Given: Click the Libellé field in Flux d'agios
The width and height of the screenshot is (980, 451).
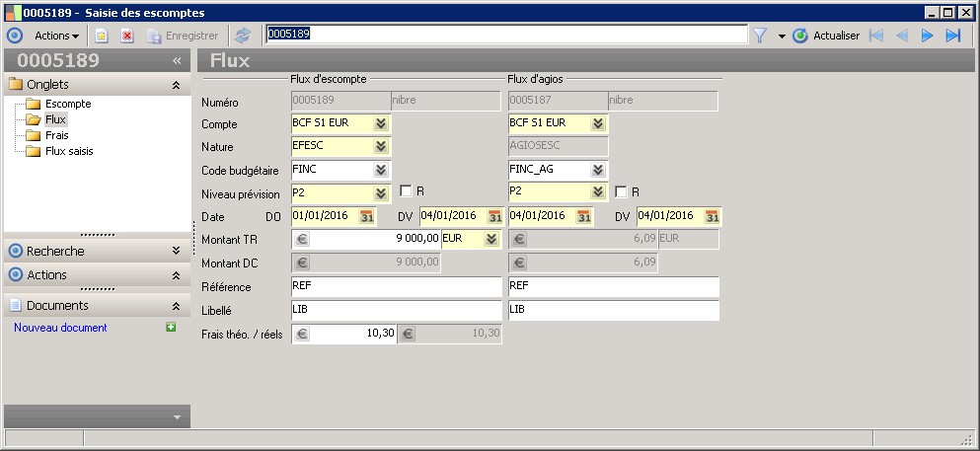Looking at the screenshot, I should [614, 311].
